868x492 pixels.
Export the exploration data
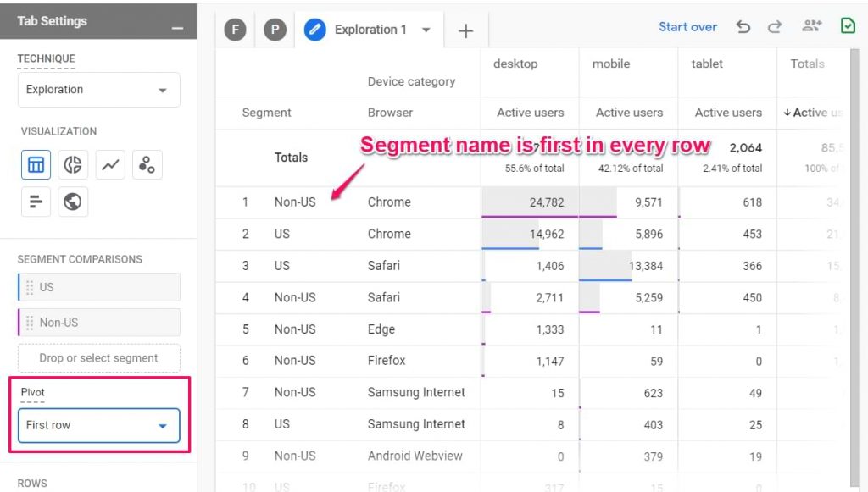pos(848,26)
